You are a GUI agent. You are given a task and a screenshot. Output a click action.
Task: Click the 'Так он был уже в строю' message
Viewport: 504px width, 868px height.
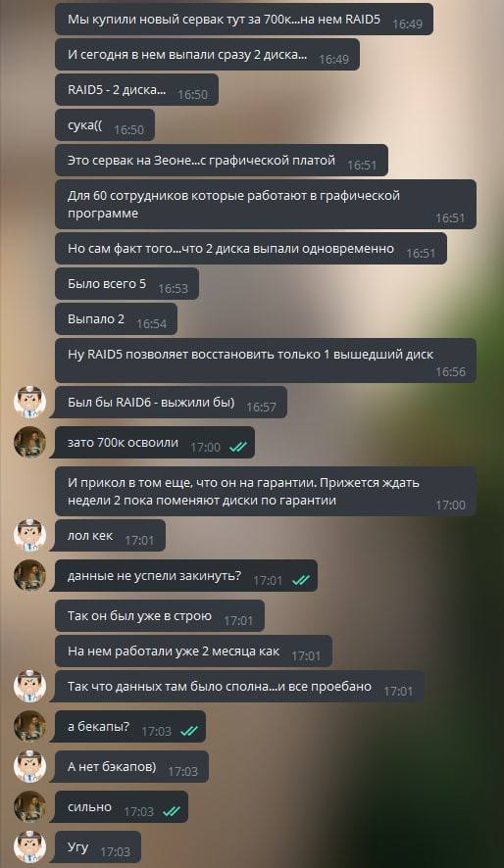tap(160, 615)
